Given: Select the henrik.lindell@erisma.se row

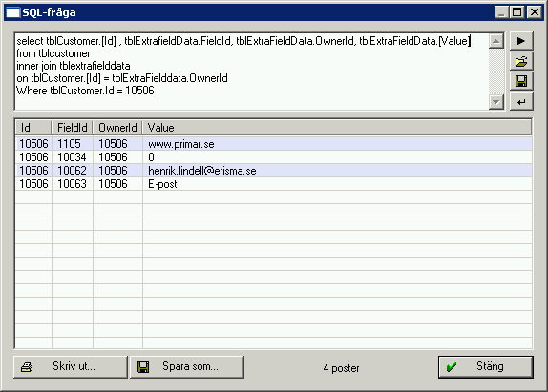Looking at the screenshot, I should click(274, 171).
